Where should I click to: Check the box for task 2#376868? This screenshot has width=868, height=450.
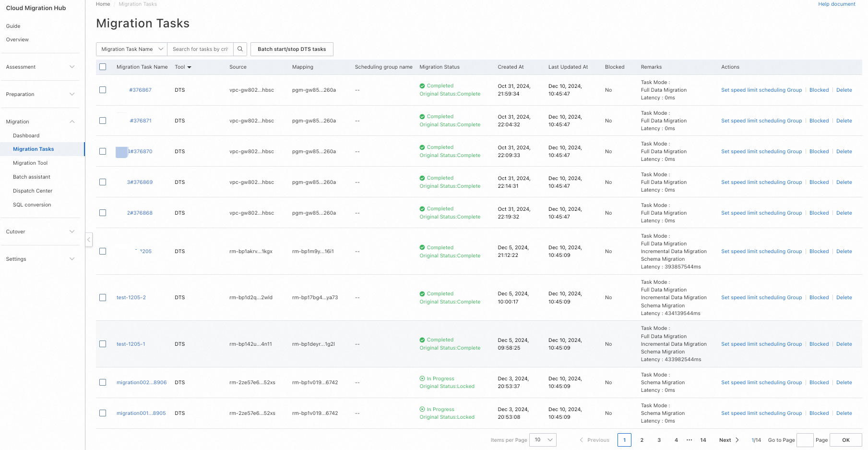103,213
